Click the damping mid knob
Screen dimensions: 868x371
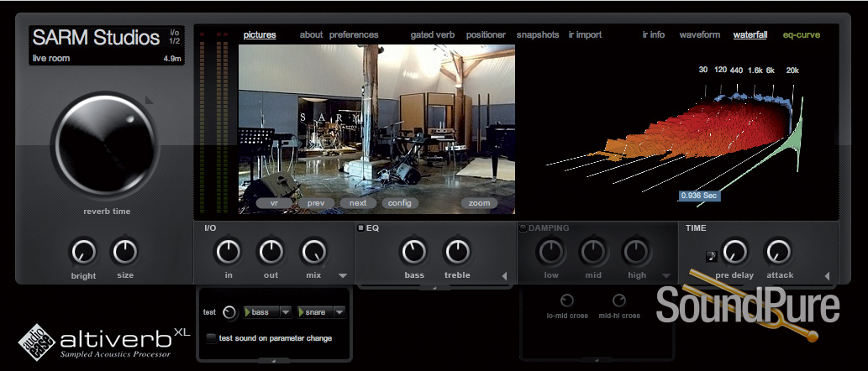click(x=593, y=252)
